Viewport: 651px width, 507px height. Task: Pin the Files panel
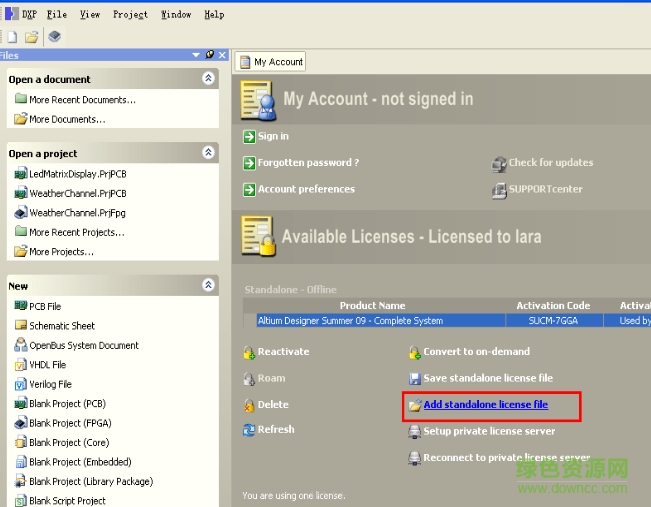point(210,55)
